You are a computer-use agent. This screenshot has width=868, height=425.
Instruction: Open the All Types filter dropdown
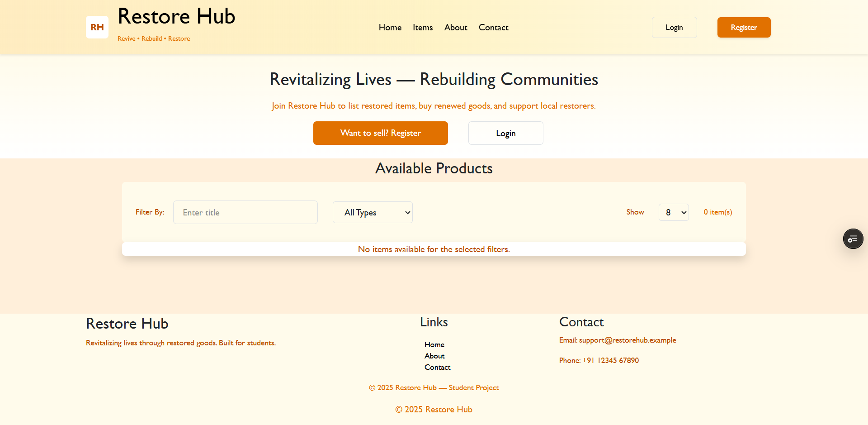point(372,212)
